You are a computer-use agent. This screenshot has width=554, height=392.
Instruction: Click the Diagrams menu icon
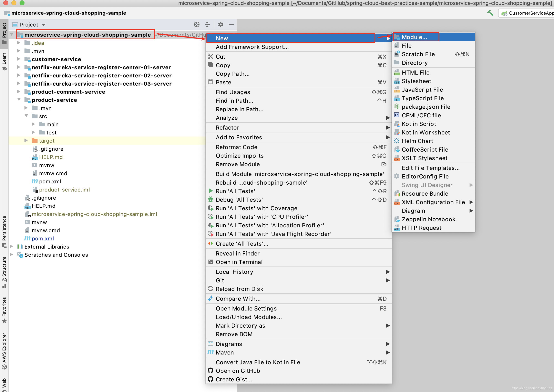pyautogui.click(x=211, y=344)
